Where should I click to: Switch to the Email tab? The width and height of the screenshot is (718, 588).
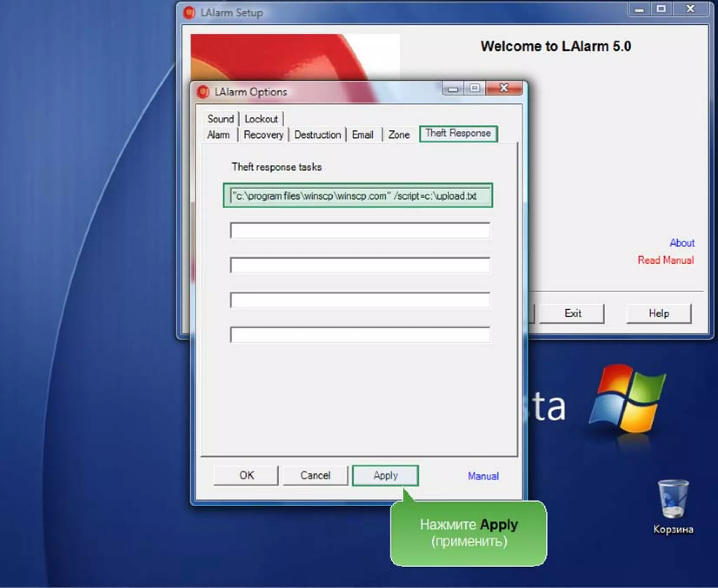pos(362,135)
